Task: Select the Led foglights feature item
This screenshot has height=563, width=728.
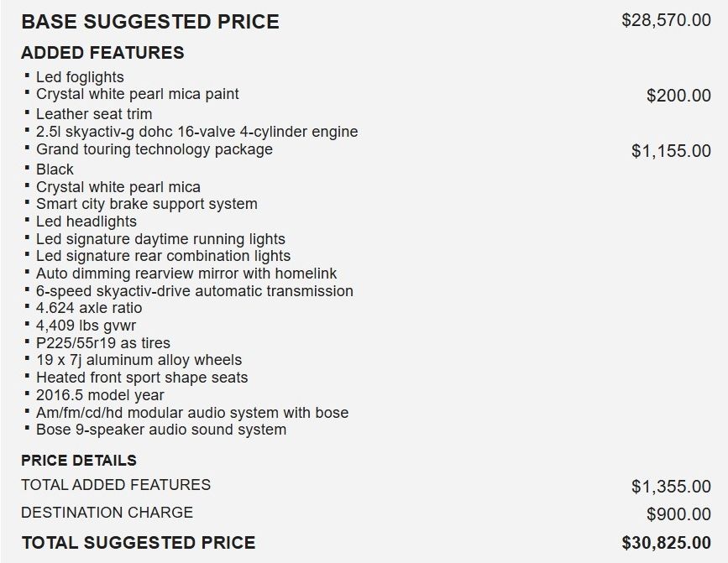Action: pyautogui.click(x=81, y=77)
